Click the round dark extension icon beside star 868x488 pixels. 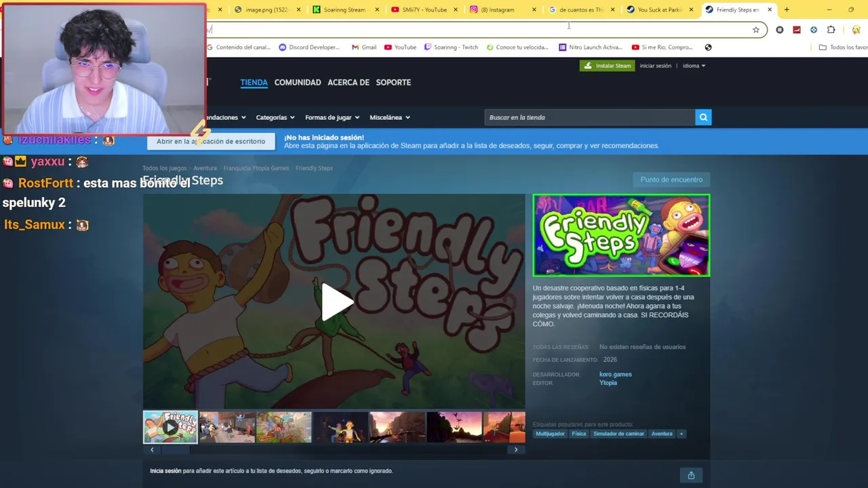(x=780, y=30)
